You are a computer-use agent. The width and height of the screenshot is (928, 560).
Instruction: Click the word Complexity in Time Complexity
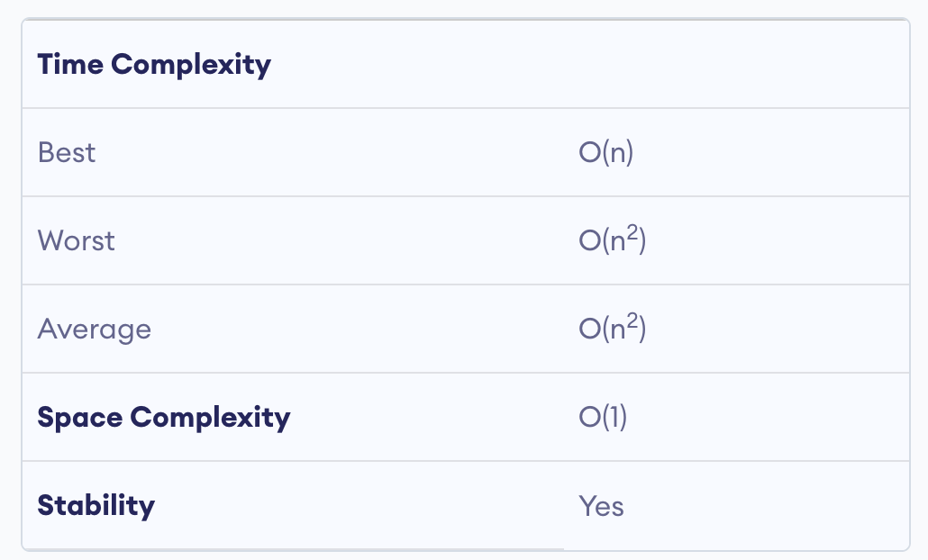191,65
